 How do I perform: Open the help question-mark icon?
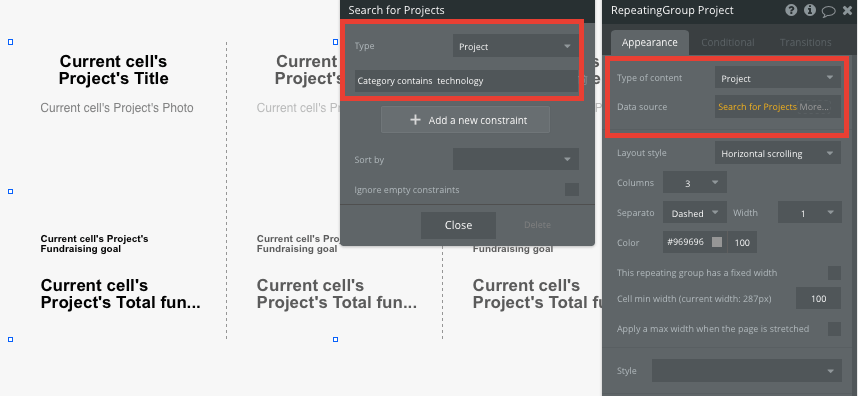click(x=791, y=10)
